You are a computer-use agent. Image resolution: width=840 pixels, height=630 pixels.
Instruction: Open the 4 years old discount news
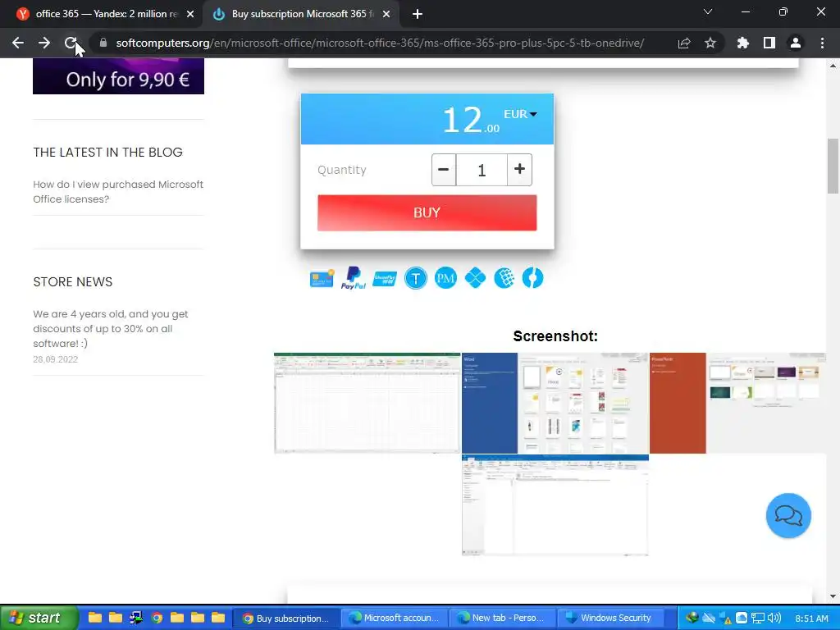[111, 328]
